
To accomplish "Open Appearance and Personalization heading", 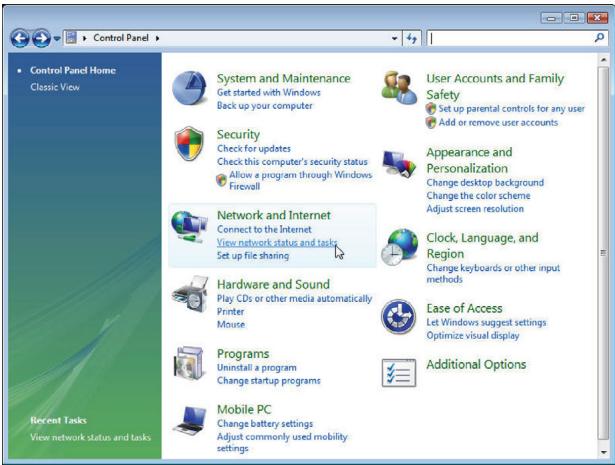I will 469,160.
